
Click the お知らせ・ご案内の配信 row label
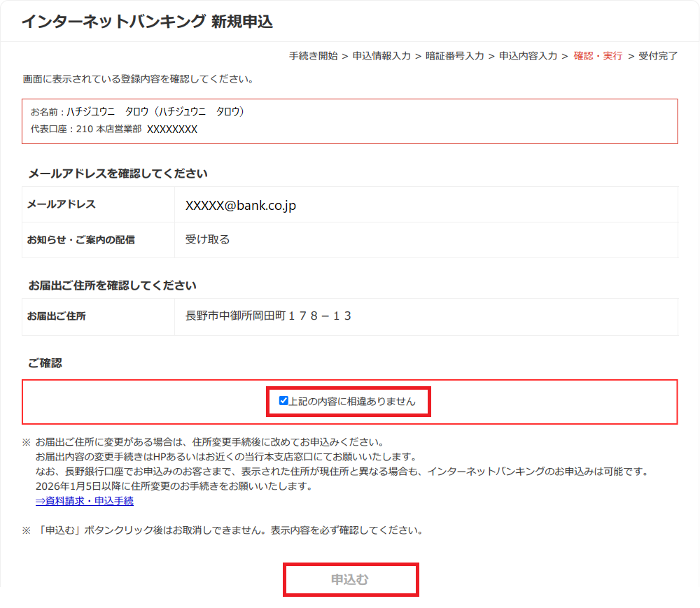[x=80, y=240]
